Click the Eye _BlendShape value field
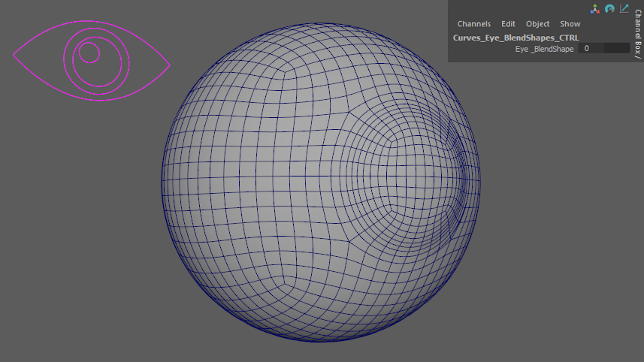Screen dimensions: 644x362 pyautogui.click(x=603, y=48)
